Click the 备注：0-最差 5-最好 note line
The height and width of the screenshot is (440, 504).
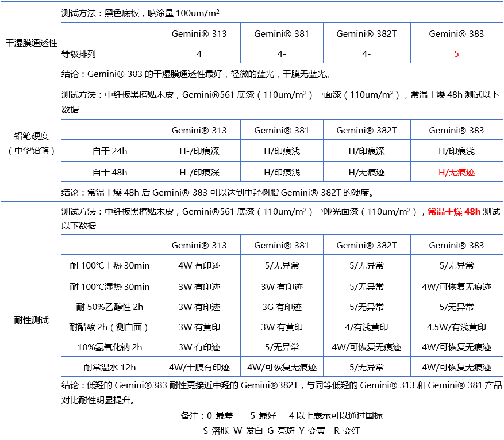[282, 415]
